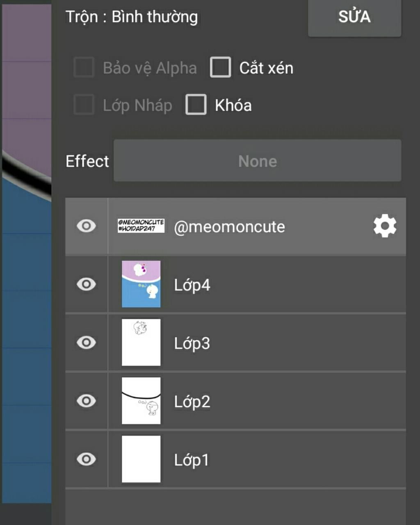Hide the Lớp3 layer
420x525 pixels.
point(86,342)
